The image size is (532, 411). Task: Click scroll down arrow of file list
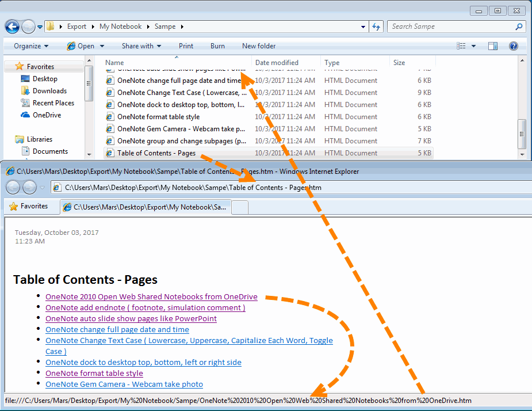coord(522,154)
